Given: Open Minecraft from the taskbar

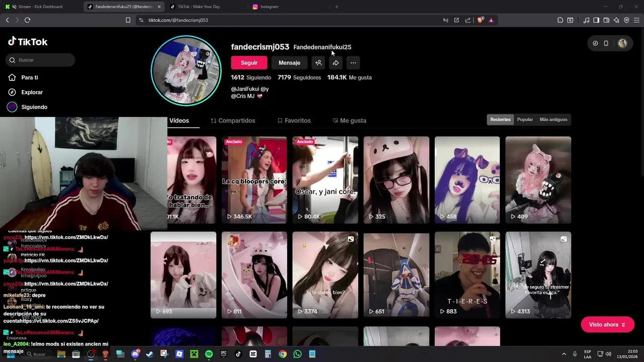Looking at the screenshot, I should click(194, 354).
